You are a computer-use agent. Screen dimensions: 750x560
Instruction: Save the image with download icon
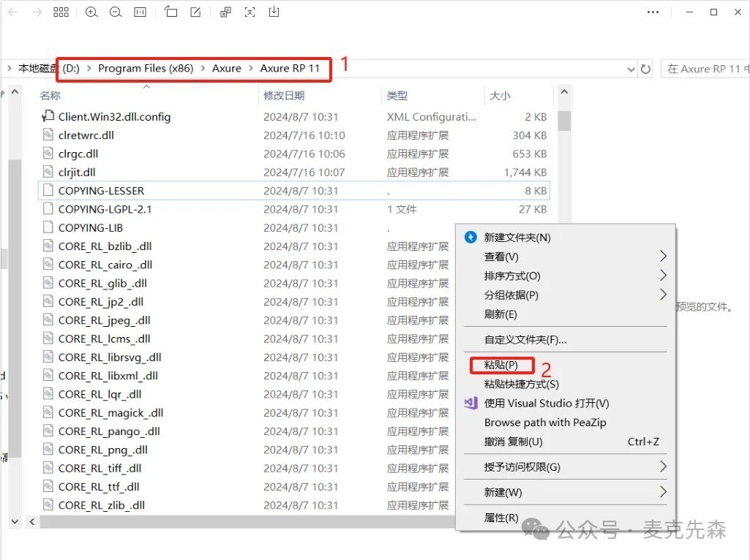(274, 12)
